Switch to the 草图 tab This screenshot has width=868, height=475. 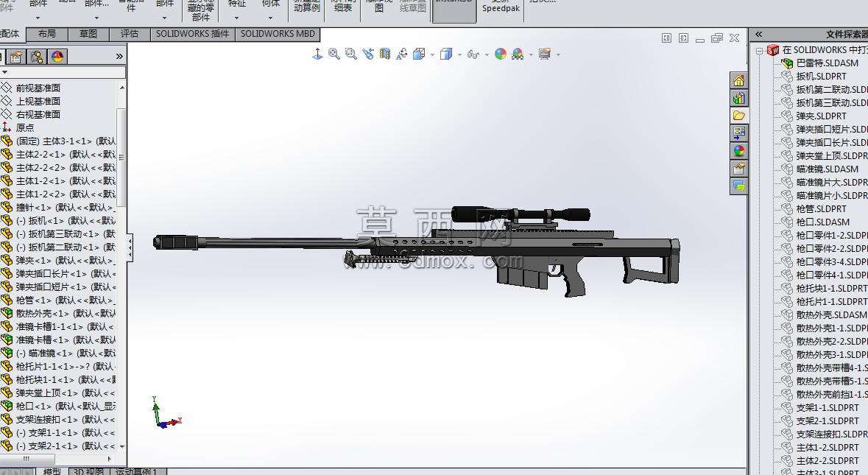point(88,34)
